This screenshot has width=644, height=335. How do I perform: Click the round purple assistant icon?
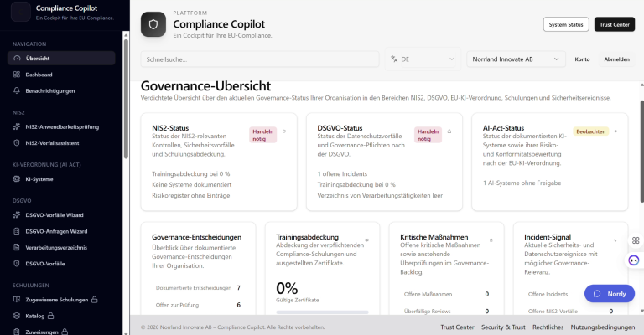(x=634, y=260)
